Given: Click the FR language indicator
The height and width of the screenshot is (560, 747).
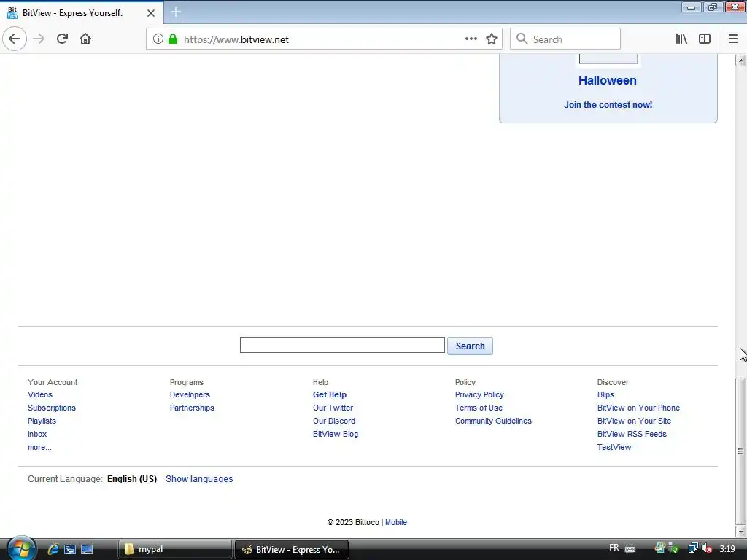Looking at the screenshot, I should 614,548.
